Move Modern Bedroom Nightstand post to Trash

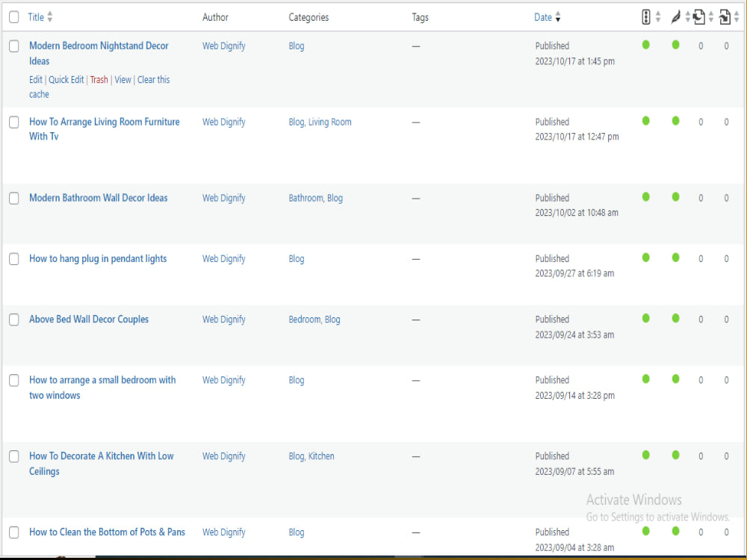tap(99, 80)
